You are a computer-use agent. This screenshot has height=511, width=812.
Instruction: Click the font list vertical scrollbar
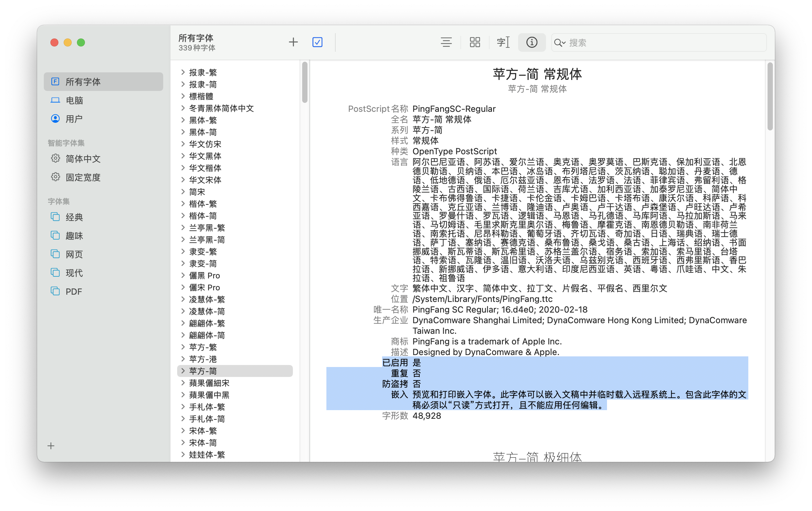(304, 83)
